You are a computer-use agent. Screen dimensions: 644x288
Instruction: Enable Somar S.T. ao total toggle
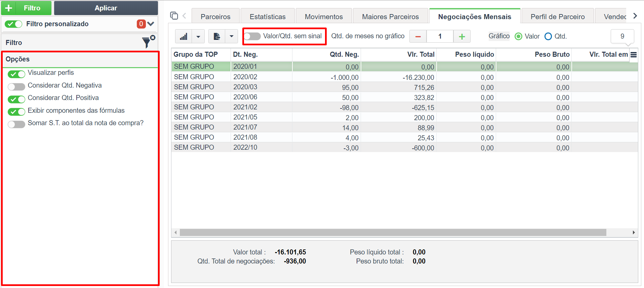[x=16, y=124]
